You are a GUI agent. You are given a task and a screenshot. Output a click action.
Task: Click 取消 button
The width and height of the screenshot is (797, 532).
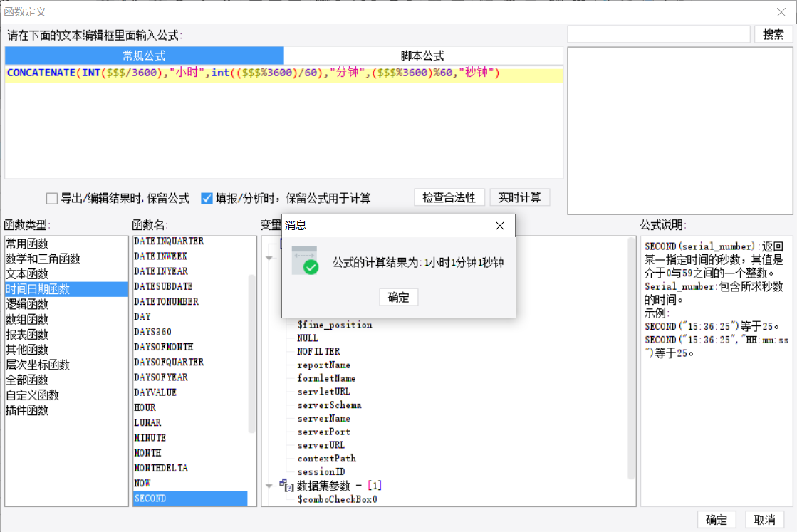tap(764, 520)
